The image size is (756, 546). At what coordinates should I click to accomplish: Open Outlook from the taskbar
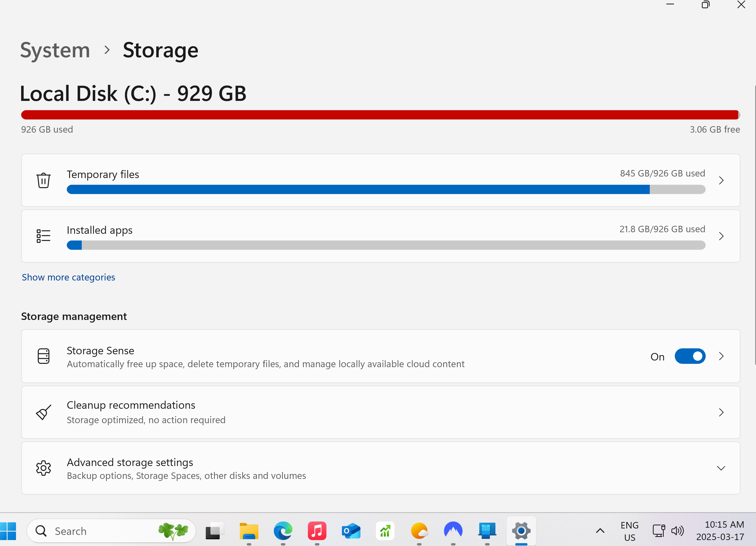pos(351,531)
